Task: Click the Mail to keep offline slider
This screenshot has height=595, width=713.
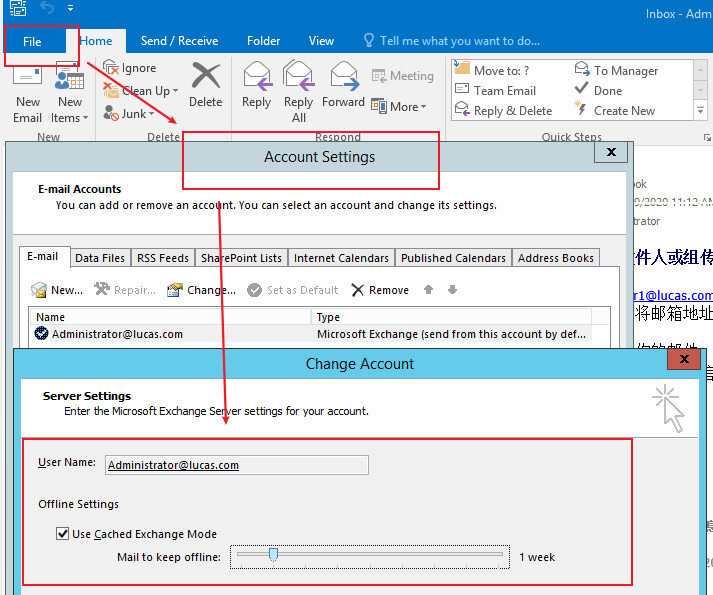Action: (370, 556)
